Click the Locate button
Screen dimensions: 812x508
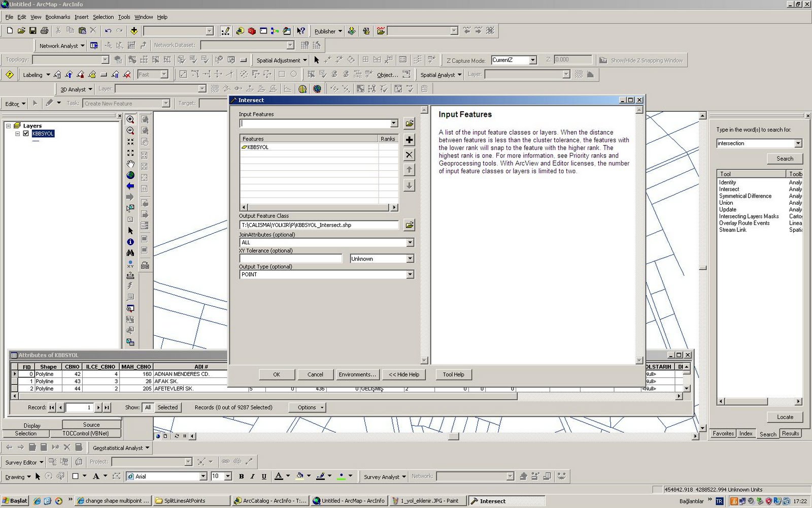785,417
